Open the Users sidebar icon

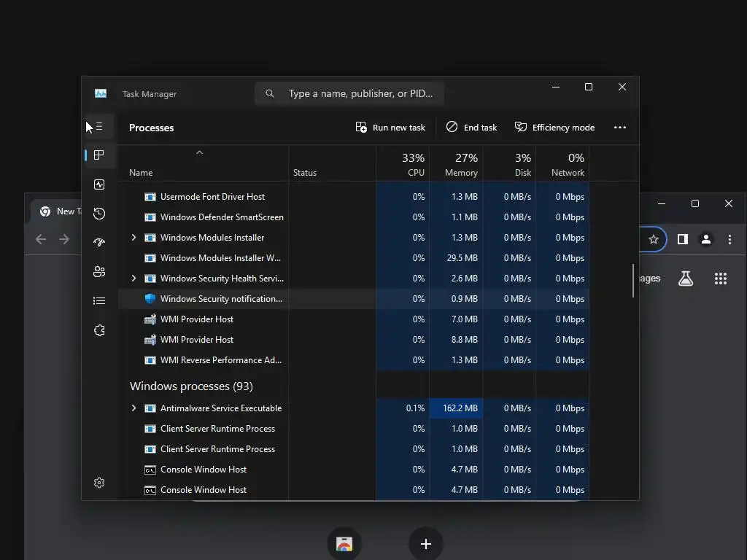pyautogui.click(x=99, y=271)
